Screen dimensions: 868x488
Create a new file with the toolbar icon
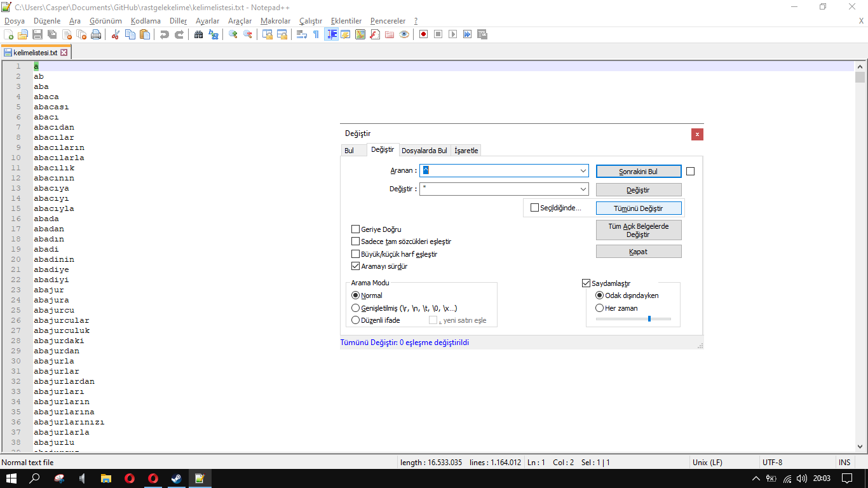(x=9, y=34)
